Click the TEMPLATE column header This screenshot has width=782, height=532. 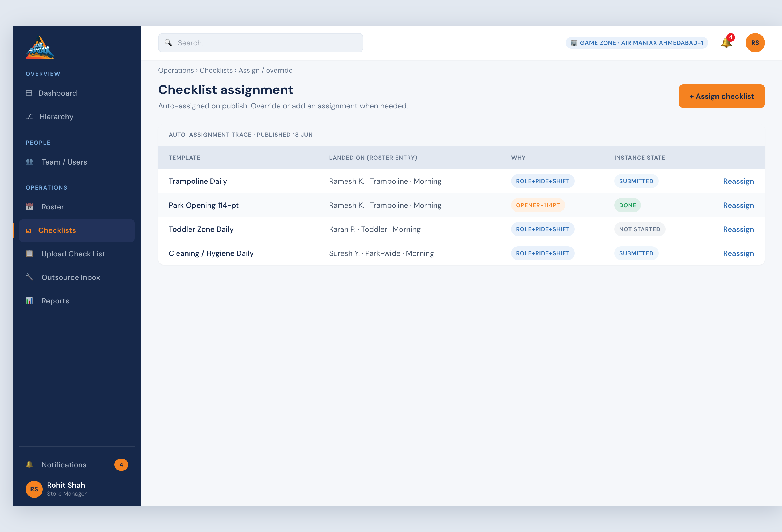coord(184,158)
